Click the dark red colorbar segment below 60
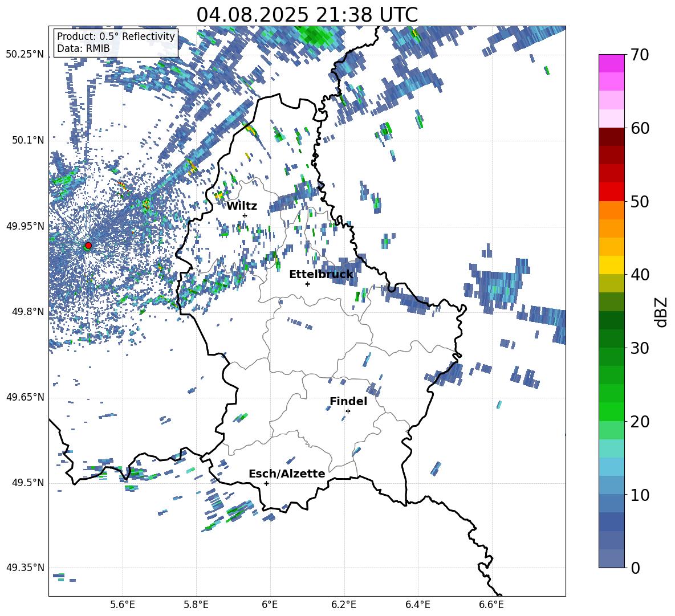Image resolution: width=675 pixels, height=616 pixels. (611, 137)
